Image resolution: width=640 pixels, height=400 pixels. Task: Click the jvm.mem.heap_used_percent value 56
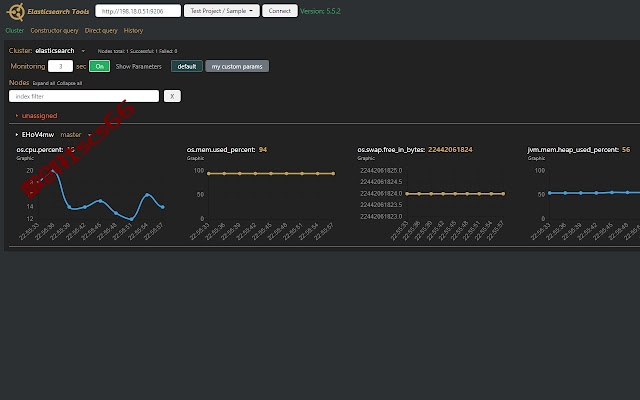pos(626,150)
